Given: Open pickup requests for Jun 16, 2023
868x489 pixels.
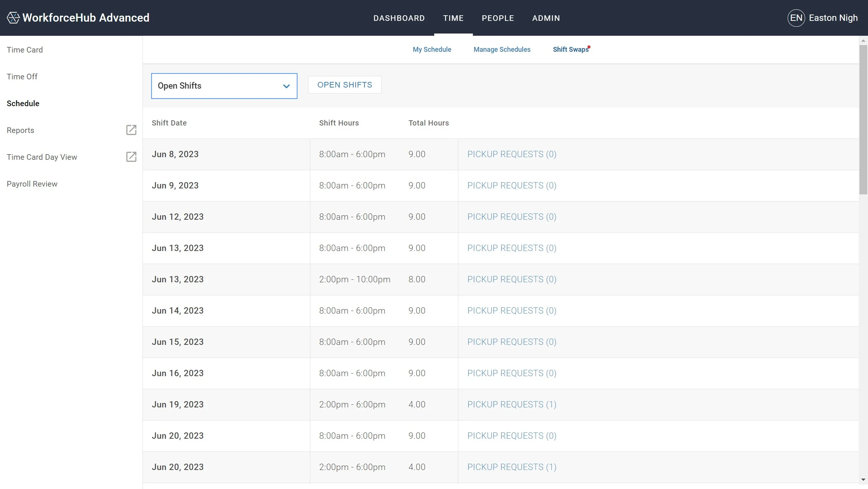Looking at the screenshot, I should (x=512, y=373).
